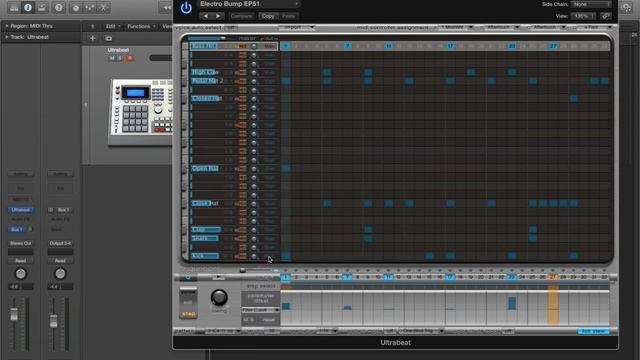Click the Copy button in the plugin header
This screenshot has height=360, width=640.
coord(268,16)
